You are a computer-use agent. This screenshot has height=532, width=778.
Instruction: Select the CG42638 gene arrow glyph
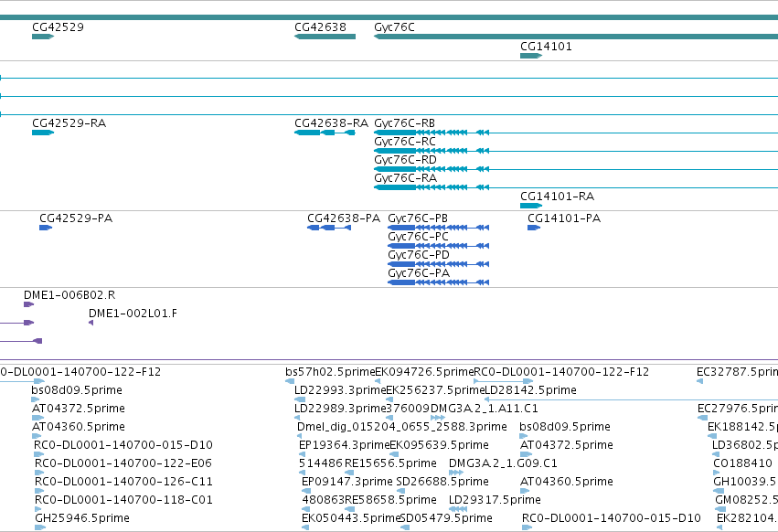325,37
